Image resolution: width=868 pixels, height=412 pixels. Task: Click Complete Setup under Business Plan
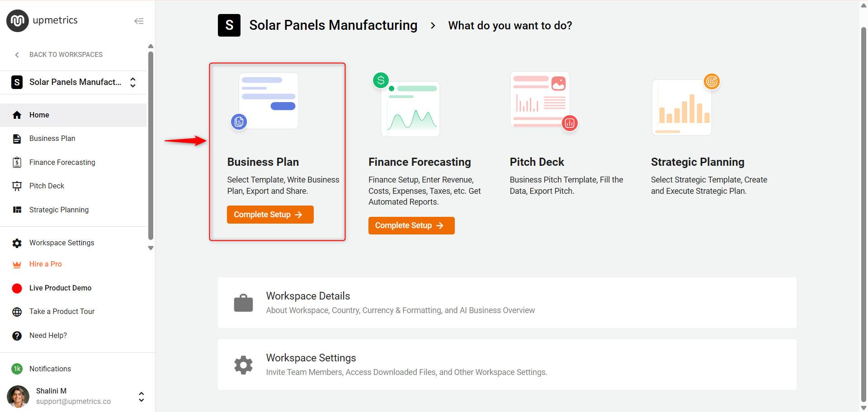[270, 215]
